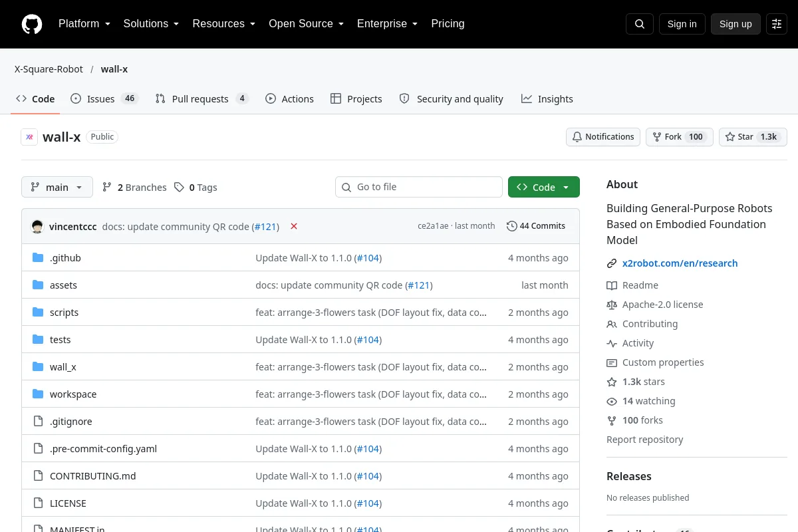798x532 pixels.
Task: Open the #104 link in the tests row
Action: click(368, 340)
